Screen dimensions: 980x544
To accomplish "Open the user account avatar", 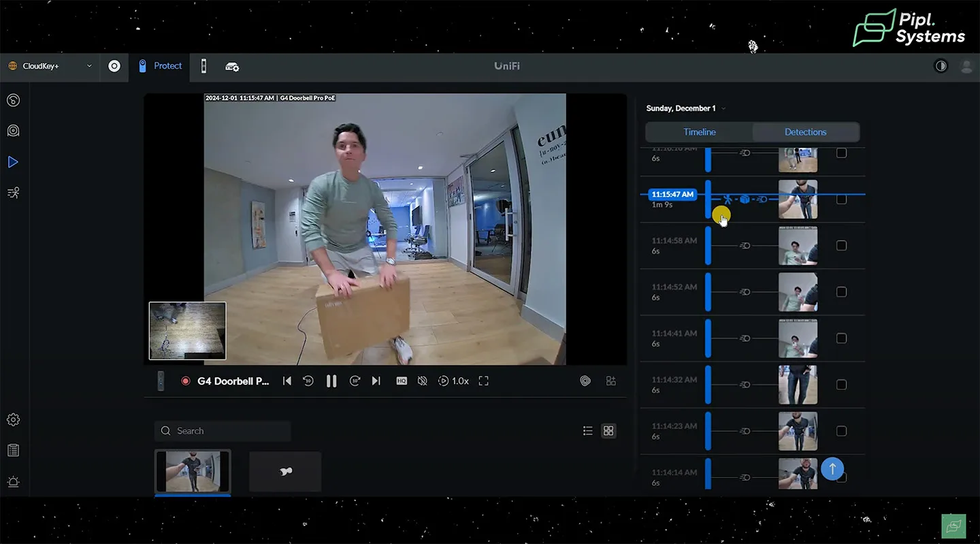I will click(x=966, y=66).
